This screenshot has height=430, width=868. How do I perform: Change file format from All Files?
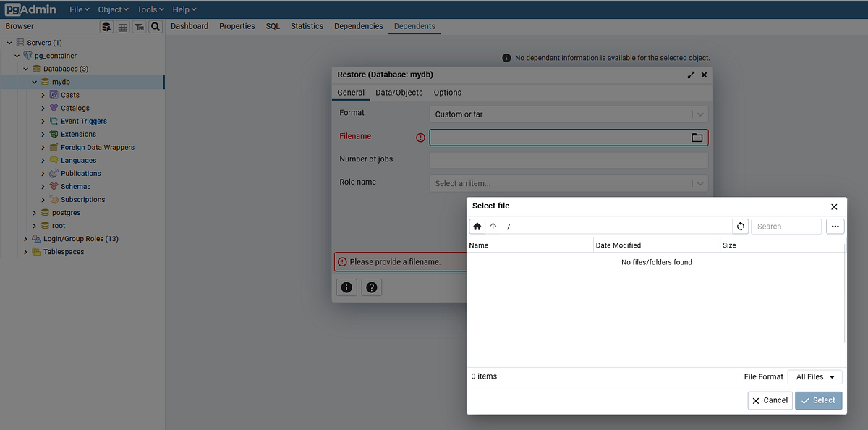814,376
